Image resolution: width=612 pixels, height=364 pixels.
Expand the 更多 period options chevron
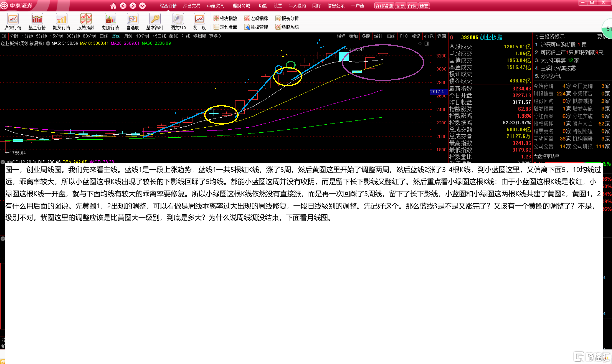(220, 36)
